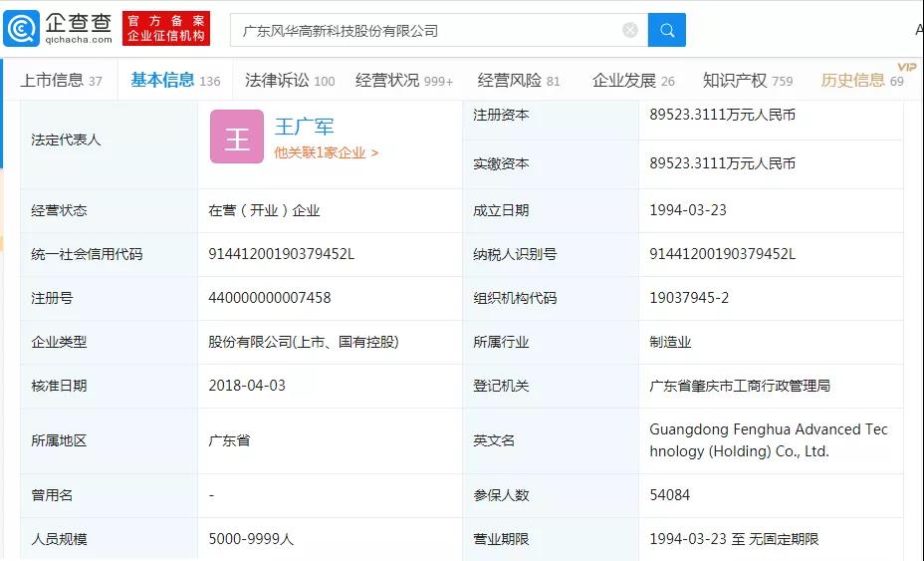The width and height of the screenshot is (924, 561).
Task: Click status 在营（开业）企业
Action: coord(264,210)
